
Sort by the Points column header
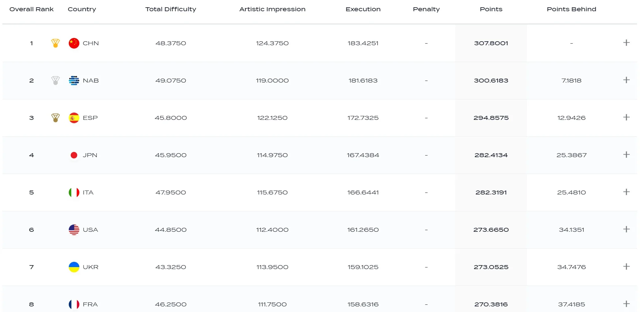(491, 9)
